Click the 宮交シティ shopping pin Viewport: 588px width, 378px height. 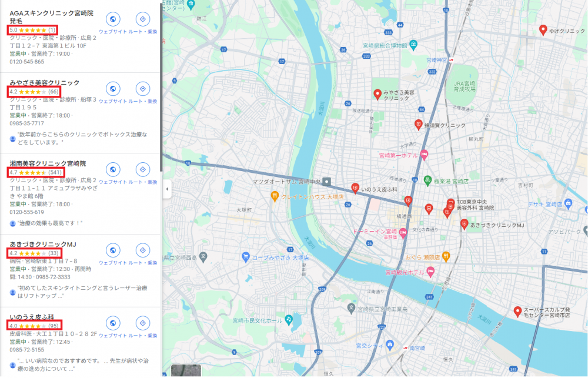coord(390,344)
